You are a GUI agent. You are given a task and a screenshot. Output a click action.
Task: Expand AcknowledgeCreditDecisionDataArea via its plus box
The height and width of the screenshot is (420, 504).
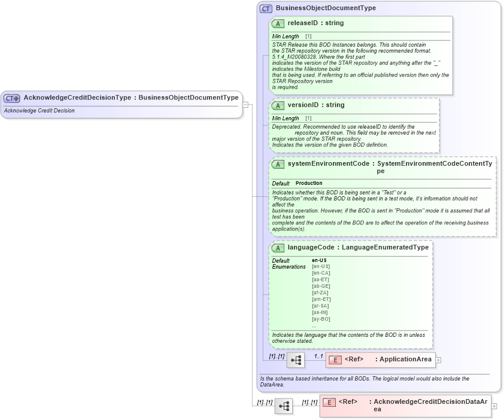pyautogui.click(x=494, y=406)
